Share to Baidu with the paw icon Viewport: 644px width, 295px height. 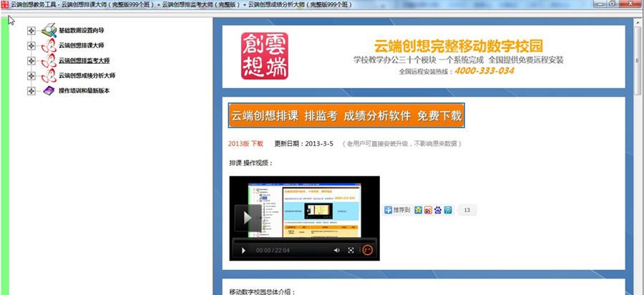click(x=438, y=210)
